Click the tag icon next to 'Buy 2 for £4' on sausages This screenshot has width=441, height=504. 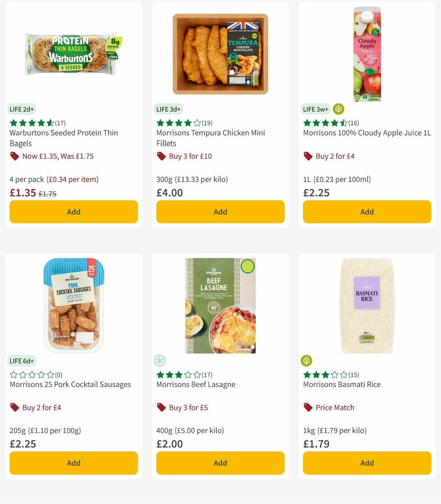tap(15, 407)
